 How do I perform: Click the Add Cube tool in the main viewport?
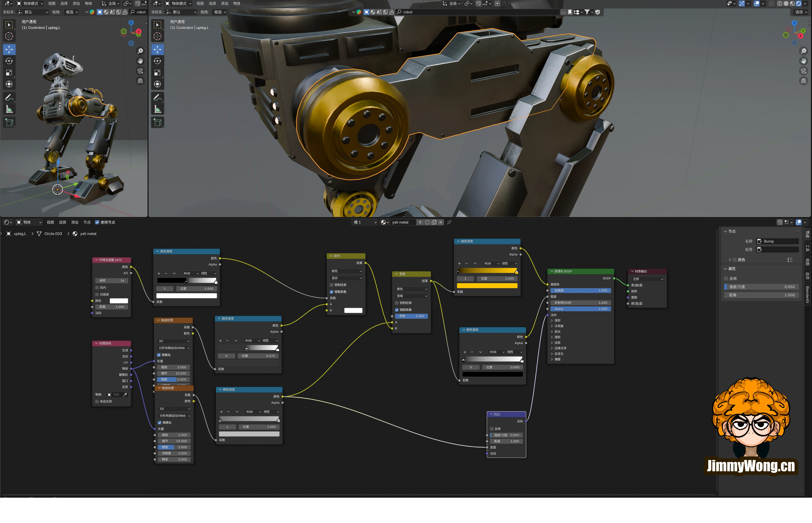pos(157,122)
